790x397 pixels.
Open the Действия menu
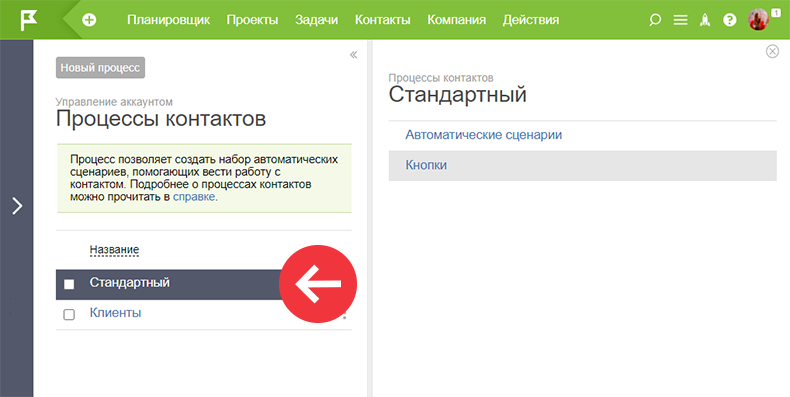click(531, 20)
